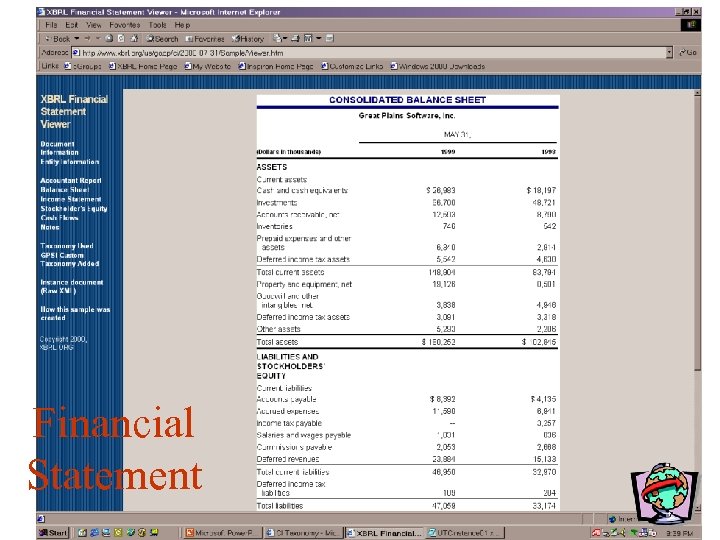720x540 pixels.
Task: Open the Instance document (Raw XML) link
Action: click(72, 287)
